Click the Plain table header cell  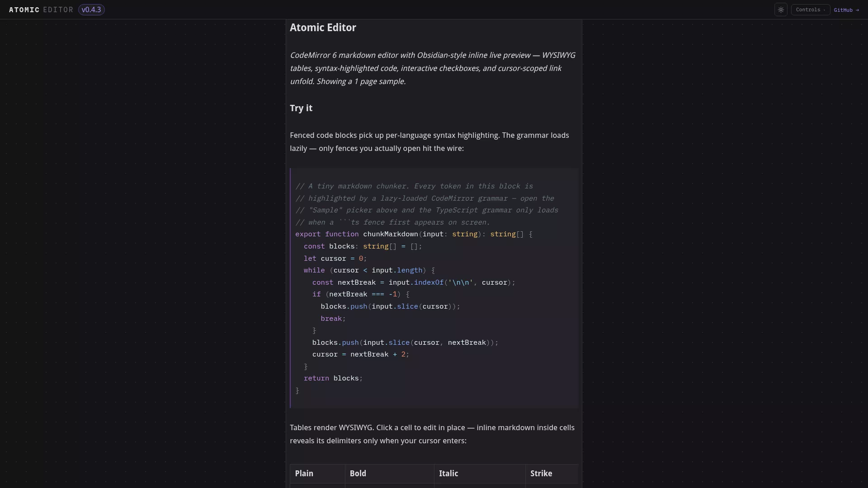click(x=317, y=474)
